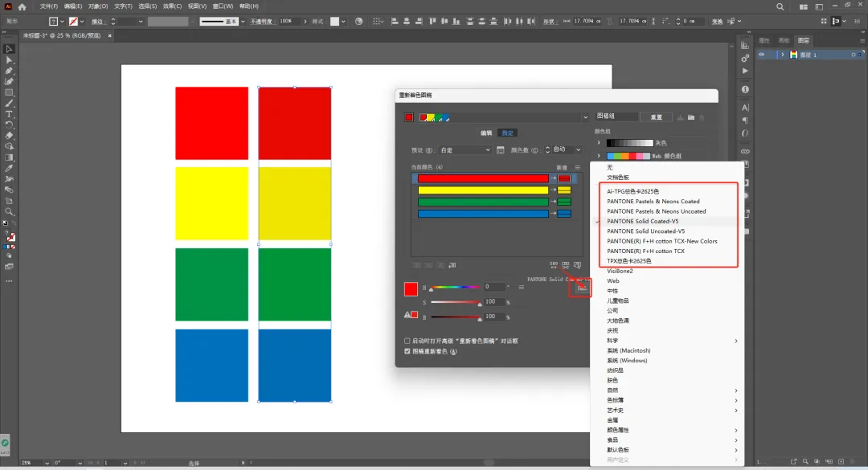Open the 预设 dropdown showing 自定
The image size is (868, 470).
tap(465, 150)
